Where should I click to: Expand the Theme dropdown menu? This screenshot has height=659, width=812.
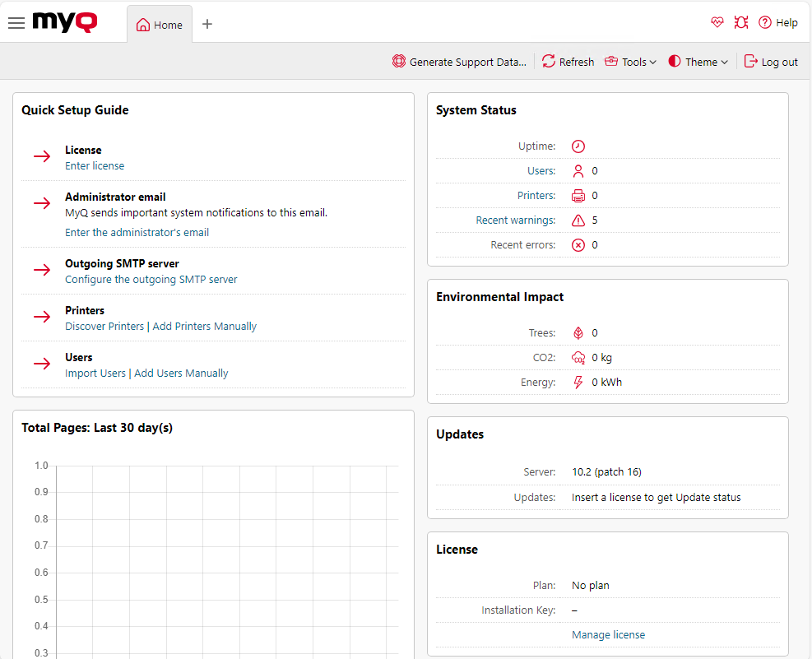(698, 62)
